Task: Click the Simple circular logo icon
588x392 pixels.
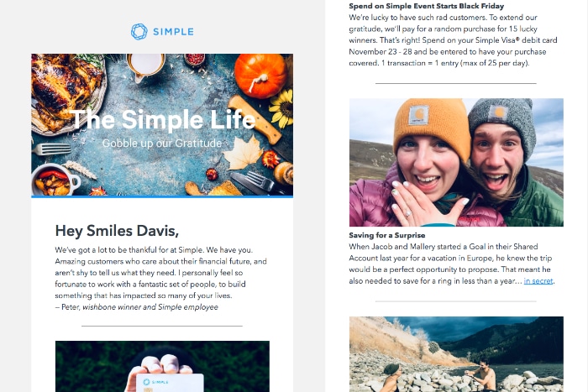Action: (139, 32)
